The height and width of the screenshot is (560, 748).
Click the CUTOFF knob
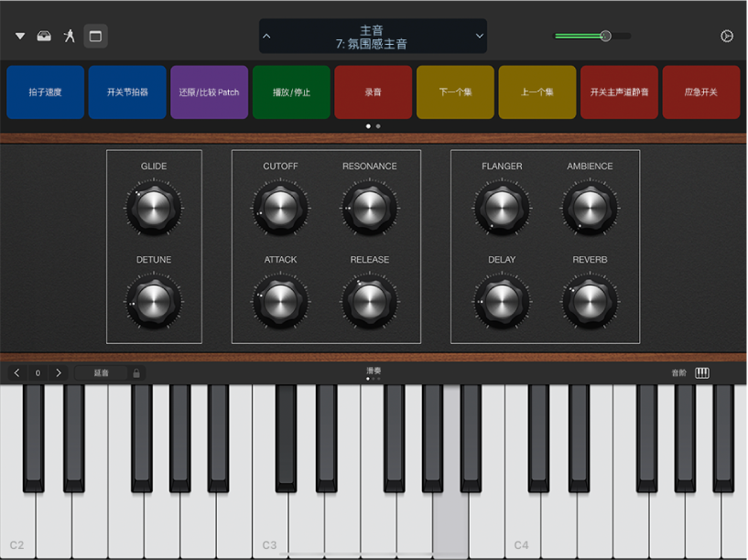pyautogui.click(x=280, y=209)
